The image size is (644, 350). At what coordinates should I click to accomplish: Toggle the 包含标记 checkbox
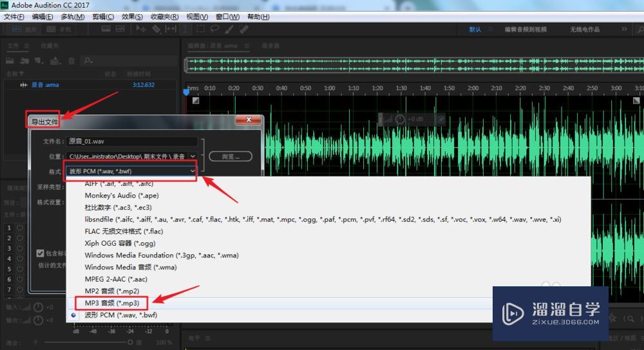click(40, 253)
